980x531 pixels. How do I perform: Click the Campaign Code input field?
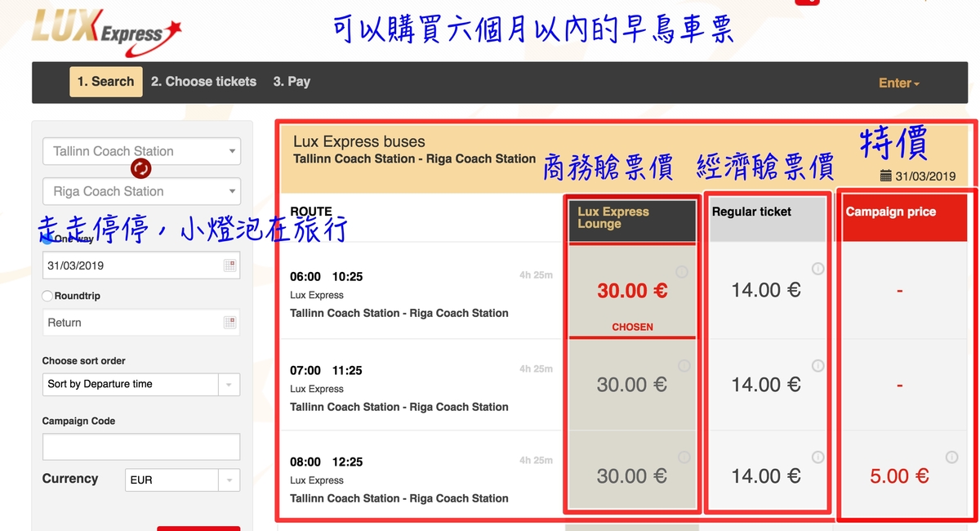point(141,447)
